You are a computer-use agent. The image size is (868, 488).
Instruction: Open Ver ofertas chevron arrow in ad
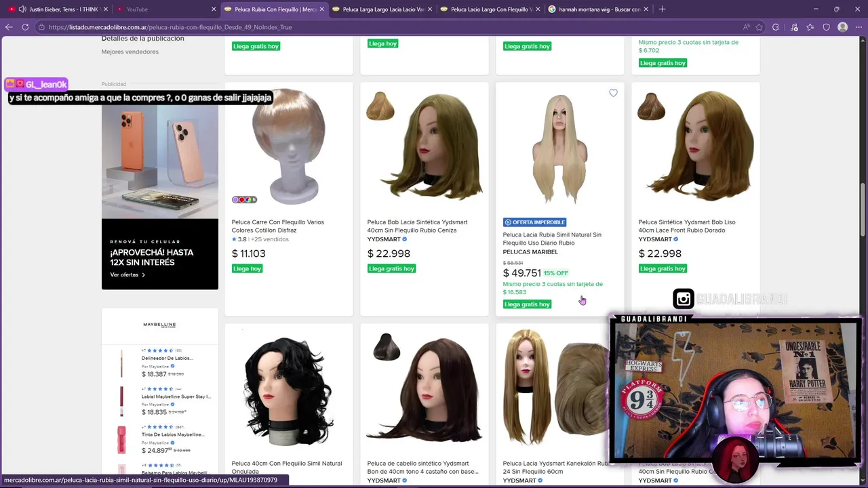[x=143, y=274]
